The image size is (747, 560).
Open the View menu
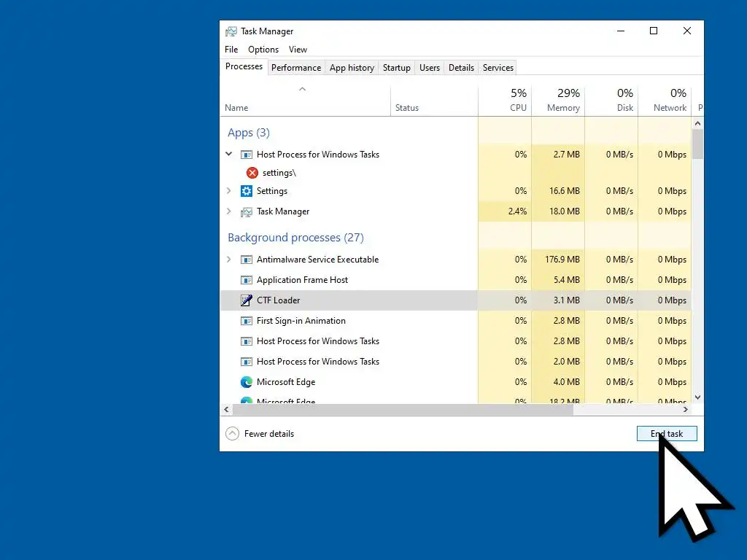pos(298,50)
